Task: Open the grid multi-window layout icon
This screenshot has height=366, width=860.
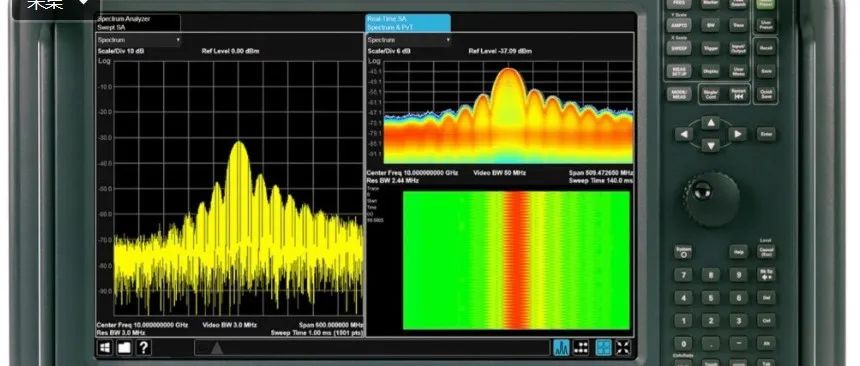Action: 581,347
